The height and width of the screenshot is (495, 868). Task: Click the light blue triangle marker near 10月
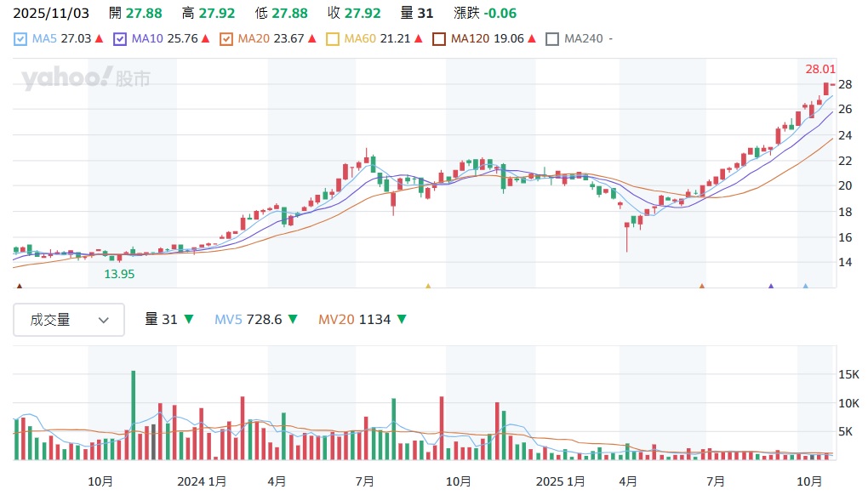(x=805, y=287)
